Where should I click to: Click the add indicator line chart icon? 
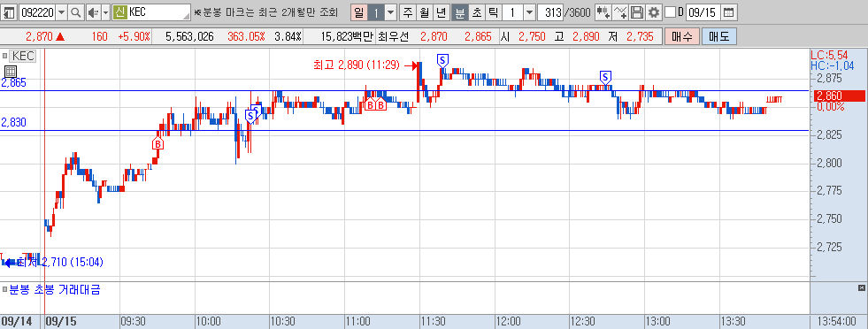coord(621,11)
